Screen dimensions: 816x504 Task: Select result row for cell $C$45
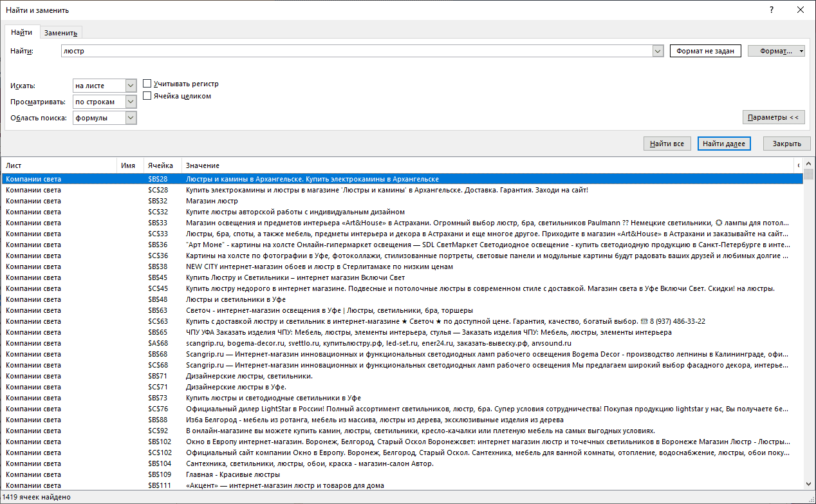click(x=402, y=288)
